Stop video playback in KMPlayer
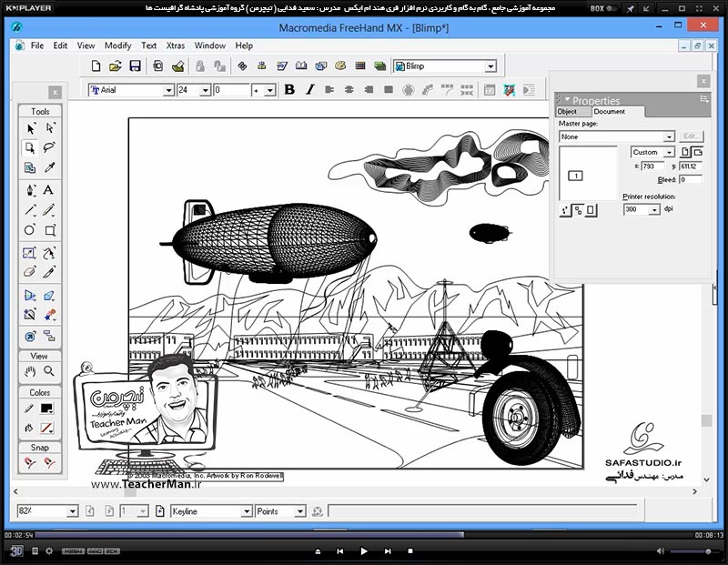 tap(410, 551)
